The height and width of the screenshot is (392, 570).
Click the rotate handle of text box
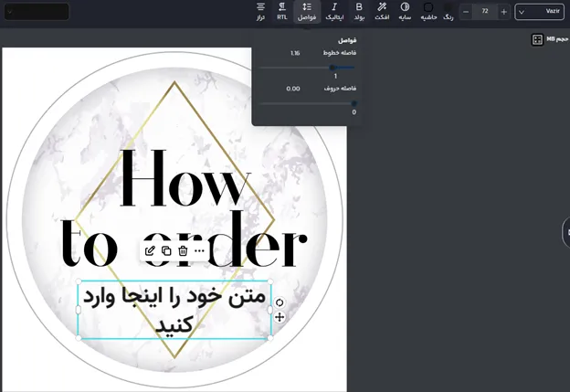click(x=280, y=302)
